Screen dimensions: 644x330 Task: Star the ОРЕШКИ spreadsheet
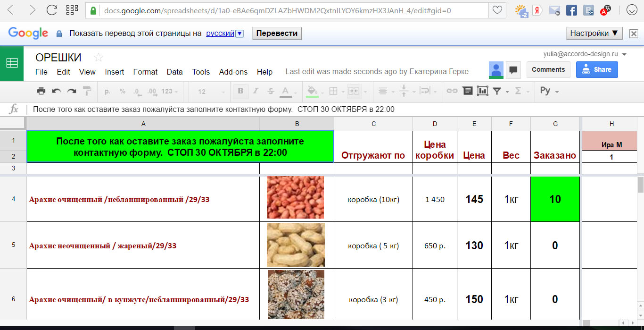click(x=98, y=58)
